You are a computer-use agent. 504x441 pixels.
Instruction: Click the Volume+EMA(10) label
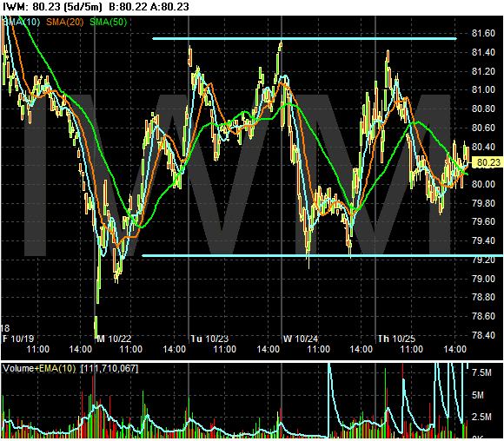coord(39,368)
